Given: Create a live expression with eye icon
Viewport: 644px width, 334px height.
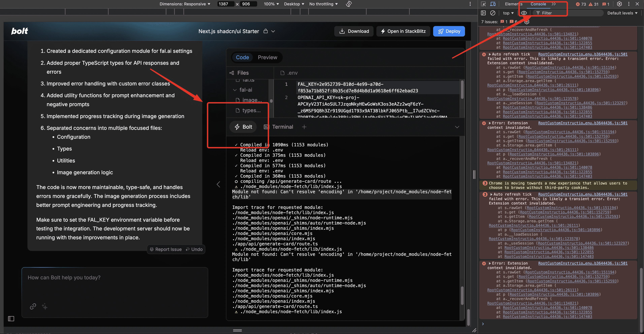Looking at the screenshot, I should 524,13.
